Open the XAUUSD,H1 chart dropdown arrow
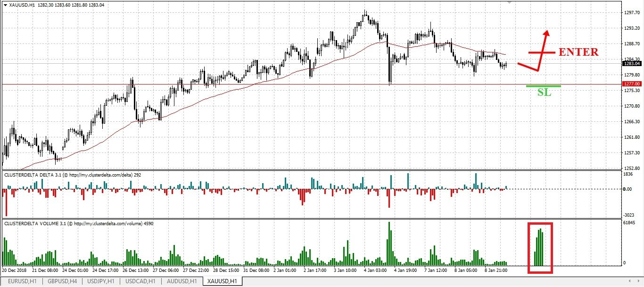 tap(6, 5)
